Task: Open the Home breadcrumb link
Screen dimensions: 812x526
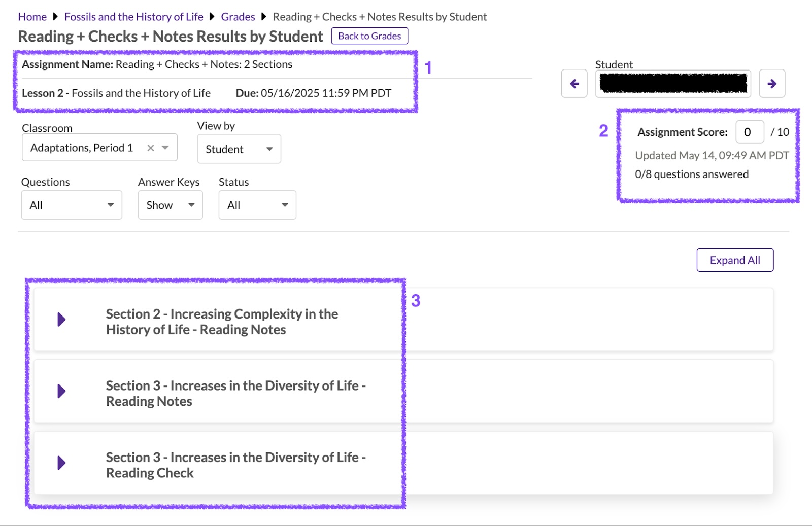Action: click(32, 17)
